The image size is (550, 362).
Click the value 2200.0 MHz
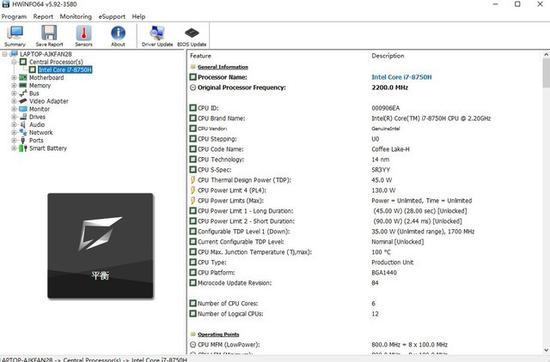390,87
